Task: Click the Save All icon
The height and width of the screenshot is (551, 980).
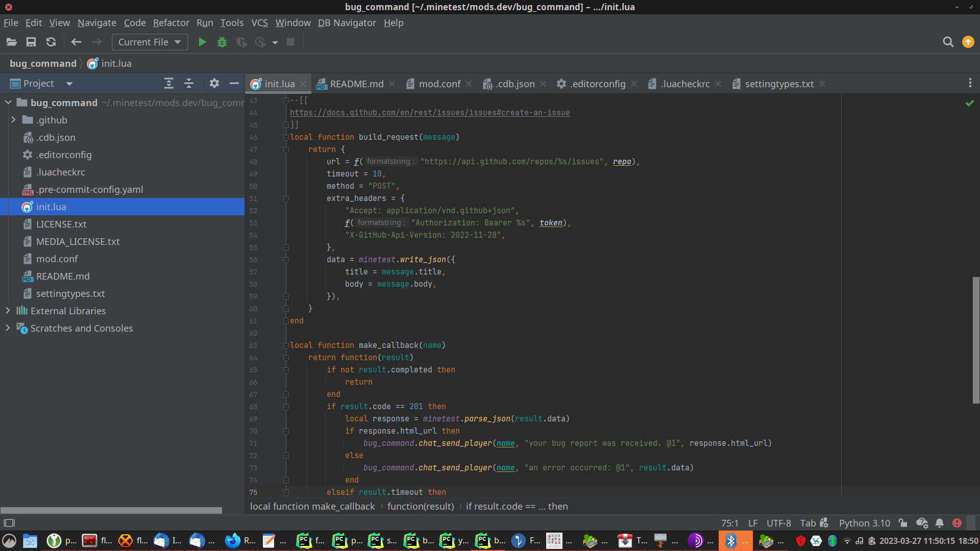Action: [31, 42]
